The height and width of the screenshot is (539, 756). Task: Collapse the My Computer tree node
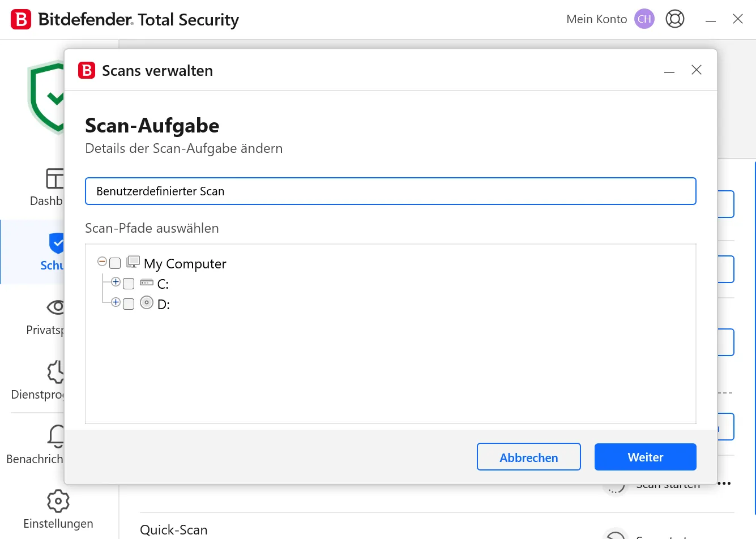point(102,262)
